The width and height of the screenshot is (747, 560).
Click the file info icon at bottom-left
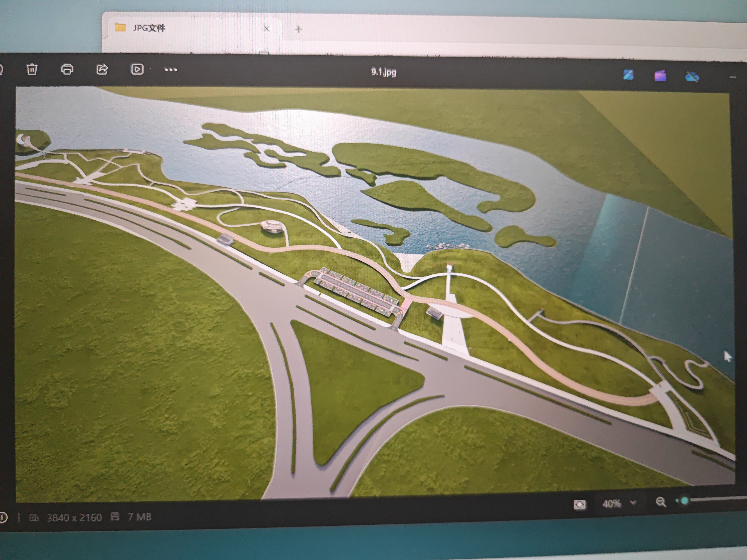3,517
